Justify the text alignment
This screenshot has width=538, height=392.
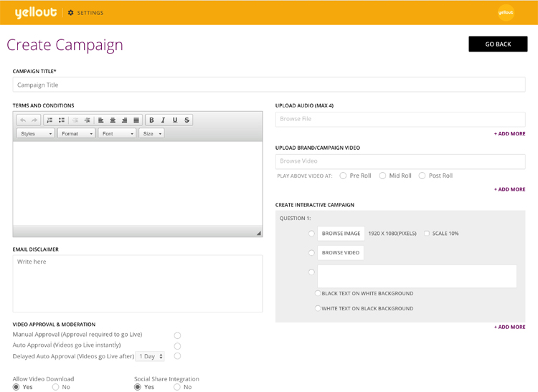tap(136, 120)
